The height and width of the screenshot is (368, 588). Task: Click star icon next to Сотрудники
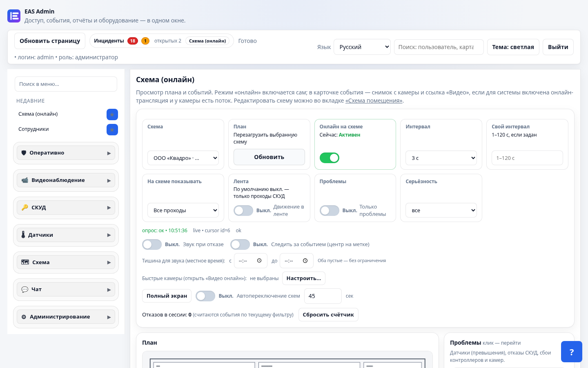tap(112, 130)
